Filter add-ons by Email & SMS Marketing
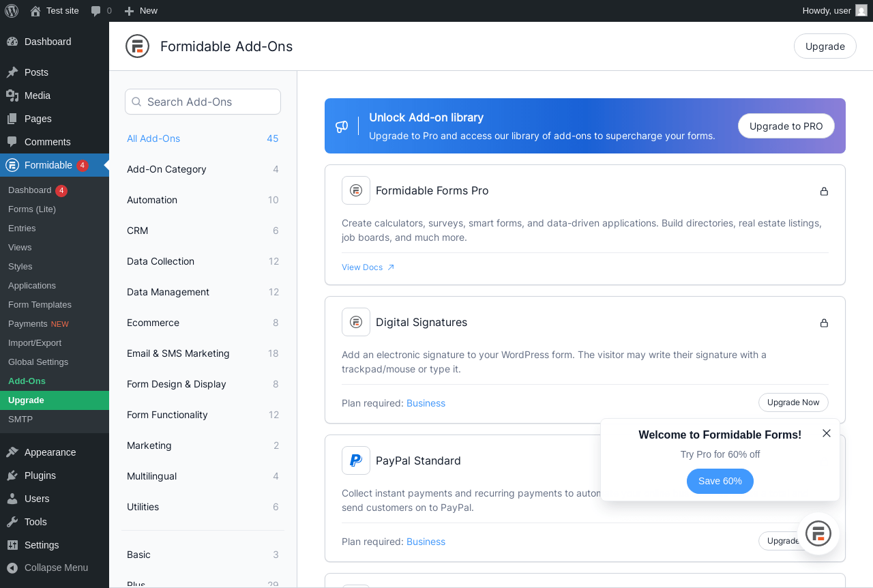This screenshot has width=873, height=588. (x=178, y=353)
